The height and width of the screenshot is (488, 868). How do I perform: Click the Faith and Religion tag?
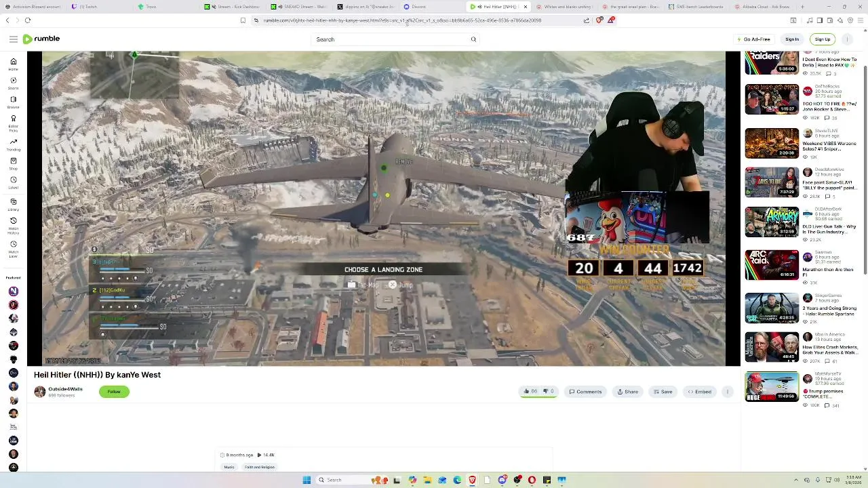click(259, 467)
